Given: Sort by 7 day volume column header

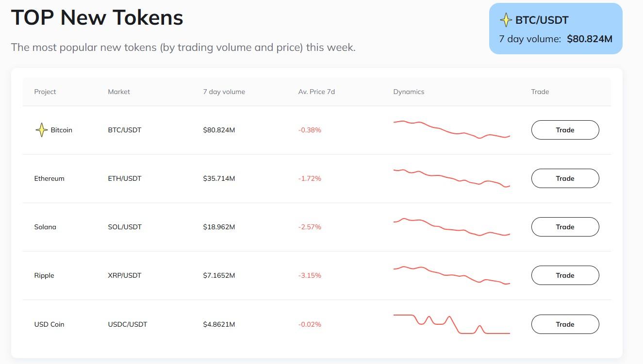Looking at the screenshot, I should tap(224, 92).
